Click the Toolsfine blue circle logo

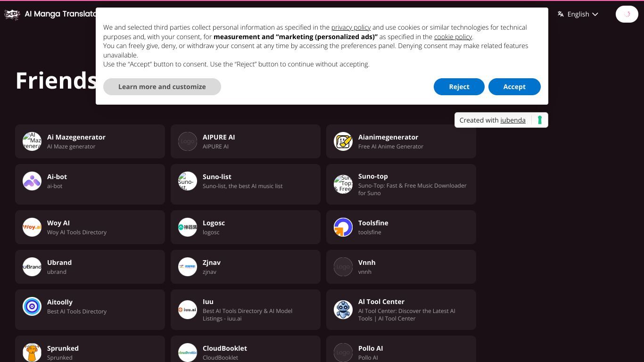(343, 227)
